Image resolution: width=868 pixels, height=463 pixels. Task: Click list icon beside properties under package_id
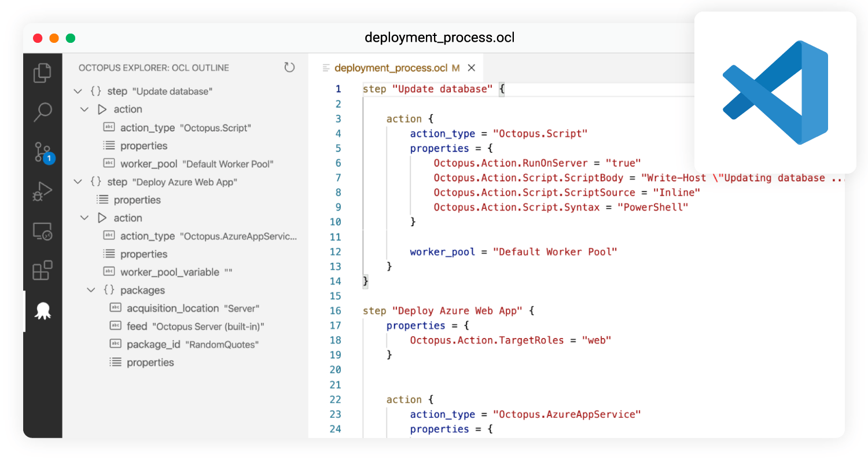tap(115, 362)
